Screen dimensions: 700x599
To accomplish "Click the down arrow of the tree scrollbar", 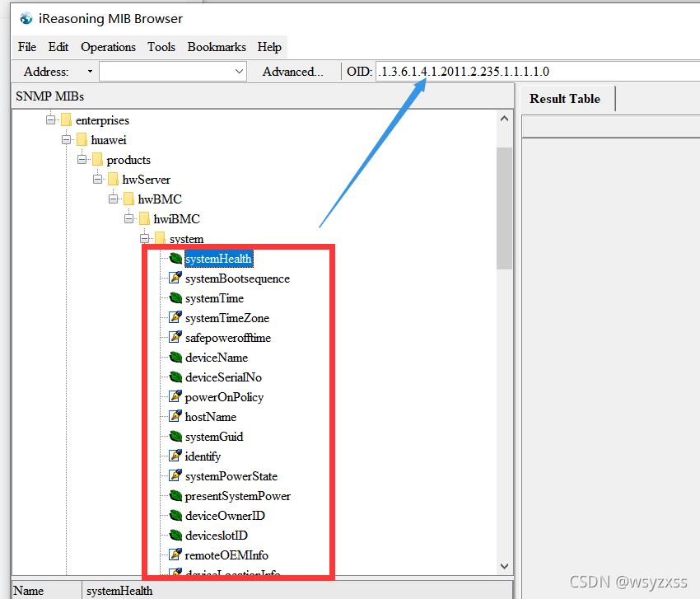I will 505,566.
